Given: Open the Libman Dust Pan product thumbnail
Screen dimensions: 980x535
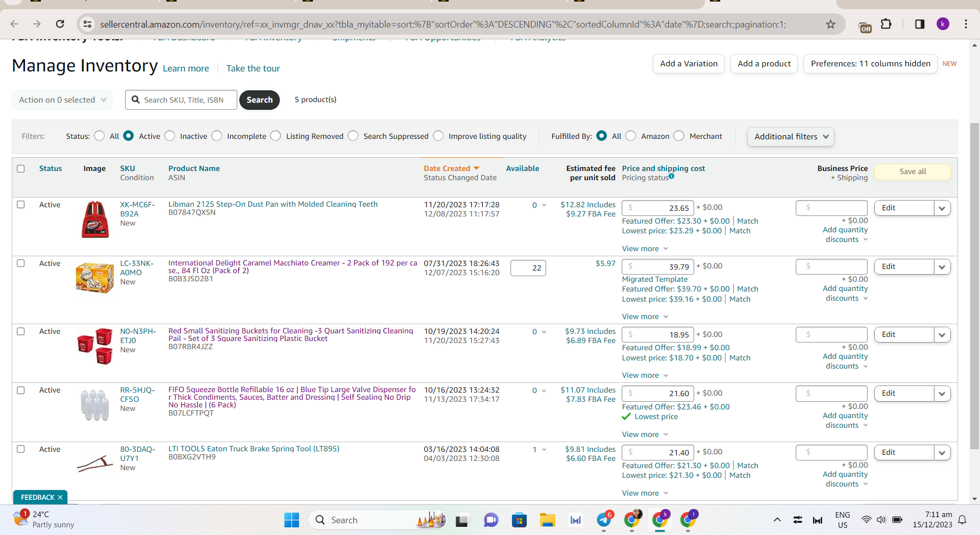Looking at the screenshot, I should pos(95,220).
